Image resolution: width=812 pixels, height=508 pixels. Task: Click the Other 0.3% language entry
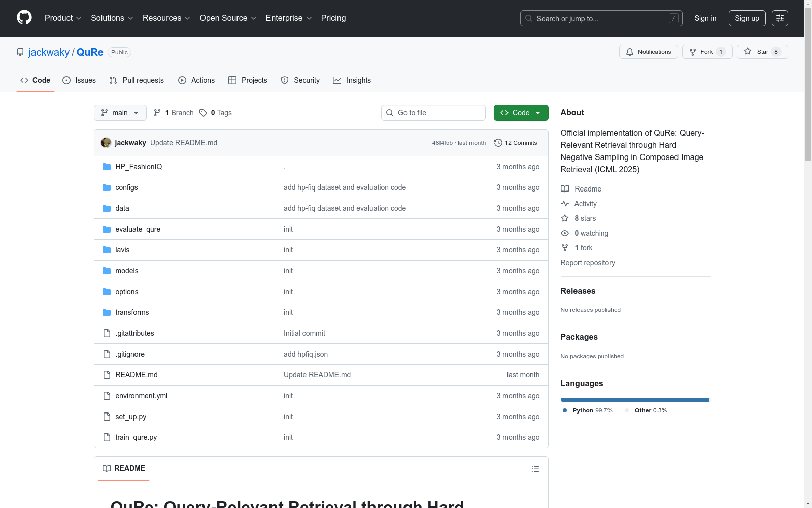coord(646,410)
